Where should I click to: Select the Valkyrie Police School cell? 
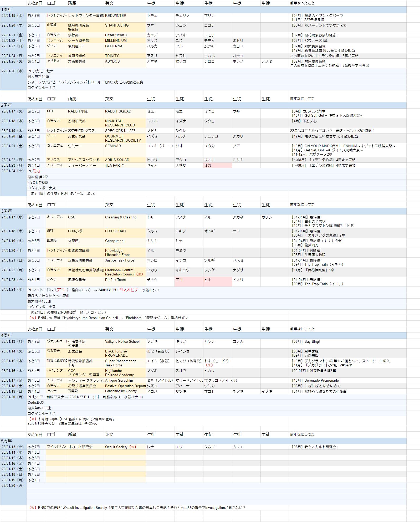(125, 344)
